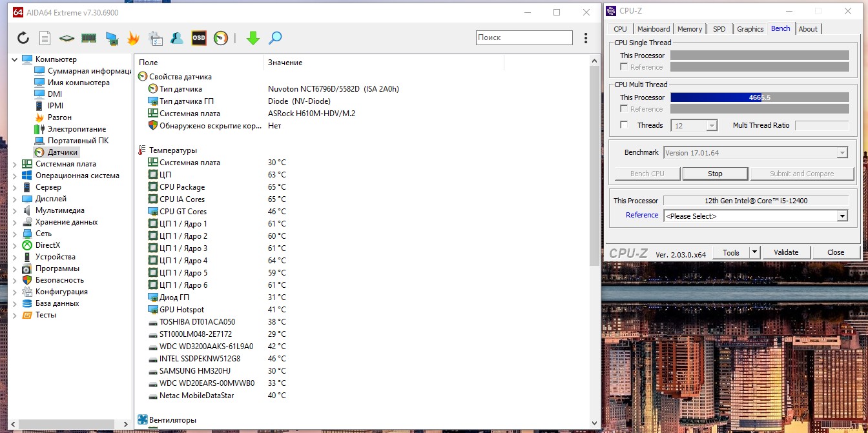This screenshot has width=868, height=433.
Task: Open DMI tree item
Action: coord(55,94)
